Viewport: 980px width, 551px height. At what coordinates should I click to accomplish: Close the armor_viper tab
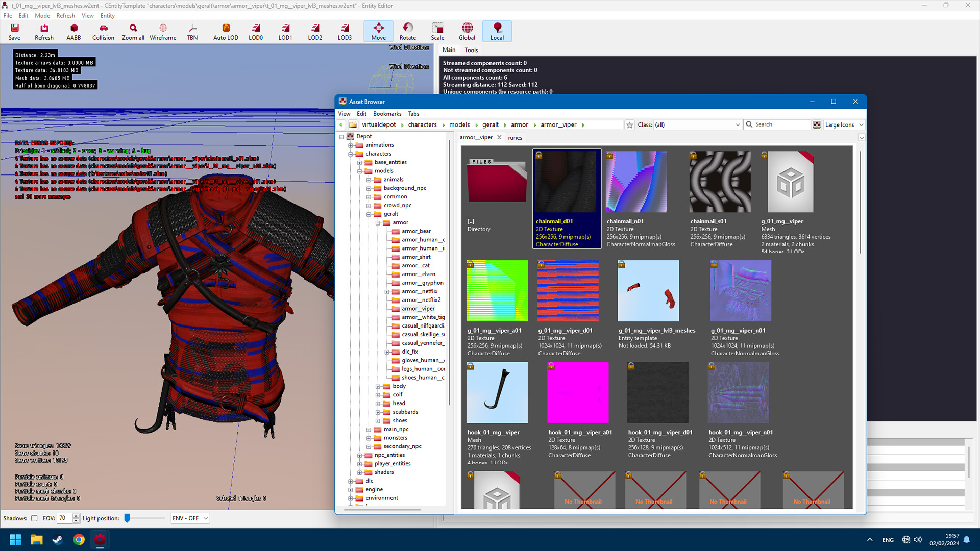click(x=499, y=137)
